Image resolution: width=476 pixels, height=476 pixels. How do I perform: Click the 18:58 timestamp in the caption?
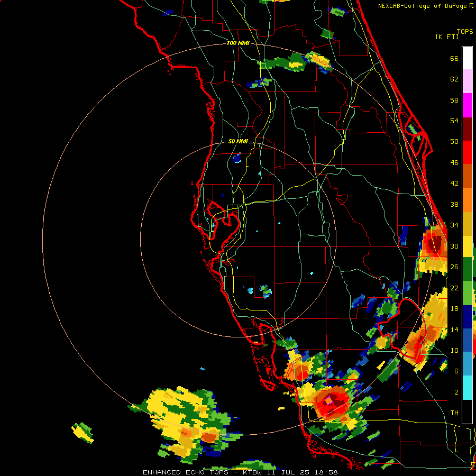[x=326, y=472]
